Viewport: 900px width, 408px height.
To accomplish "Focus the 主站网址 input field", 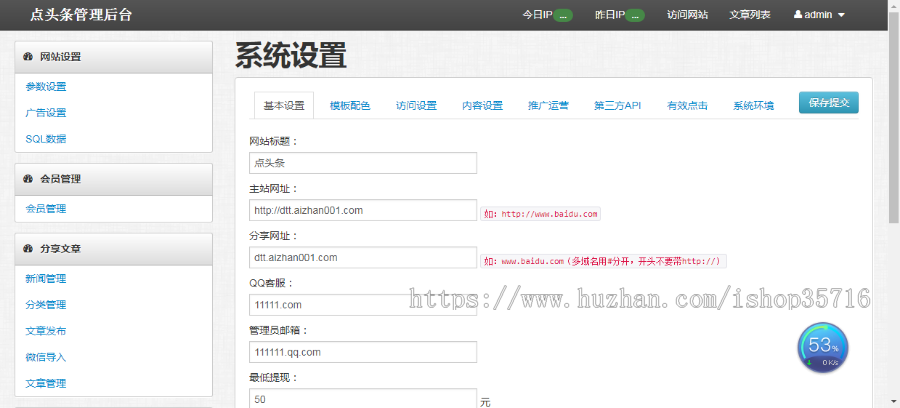I will (363, 210).
